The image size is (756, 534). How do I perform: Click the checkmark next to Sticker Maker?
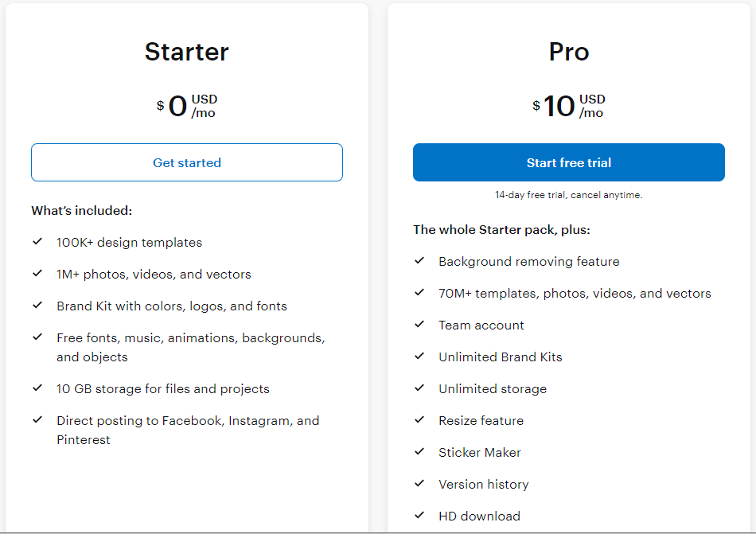click(419, 452)
